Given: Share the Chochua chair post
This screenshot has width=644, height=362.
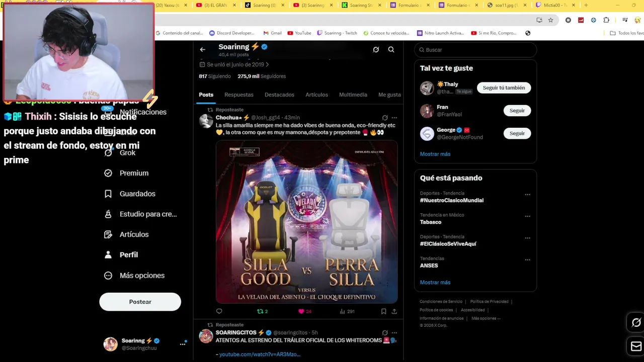Looking at the screenshot, I should 394,311.
